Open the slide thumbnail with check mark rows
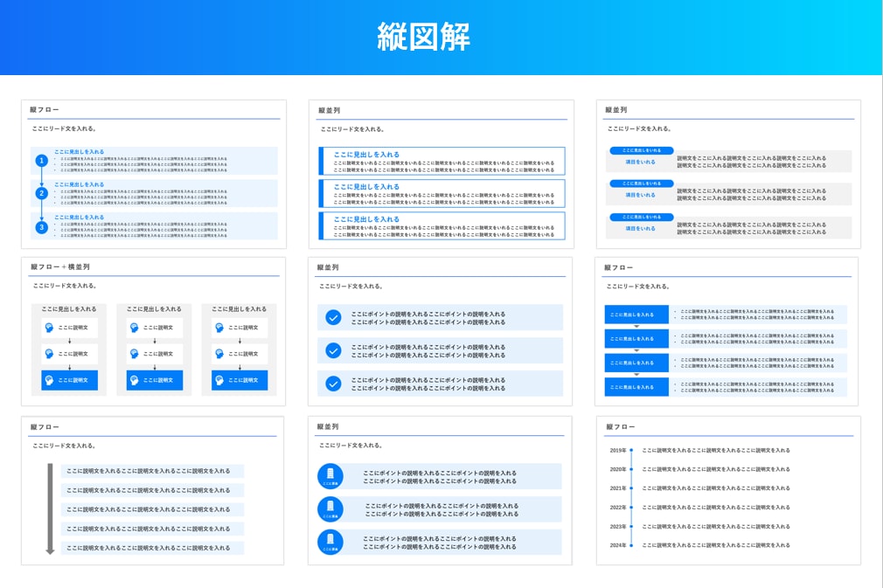Image resolution: width=883 pixels, height=588 pixels. [441, 331]
